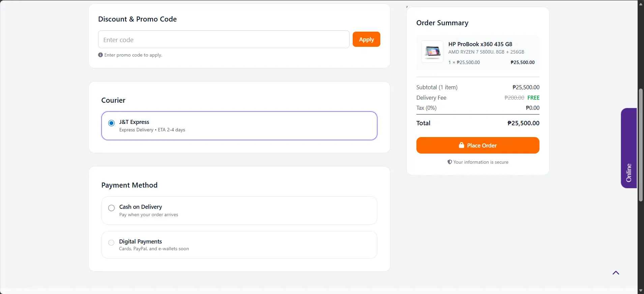Click the info icon below promo field

pos(100,55)
